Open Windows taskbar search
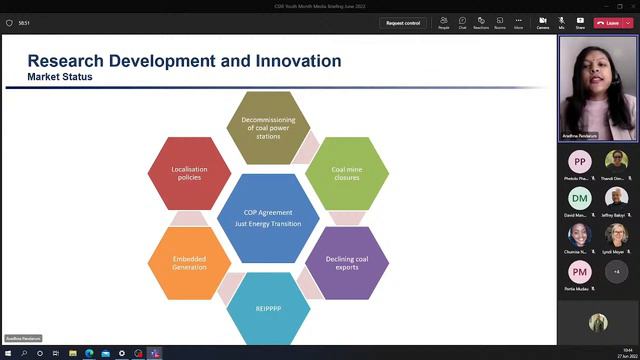640x360 pixels. pos(24,353)
